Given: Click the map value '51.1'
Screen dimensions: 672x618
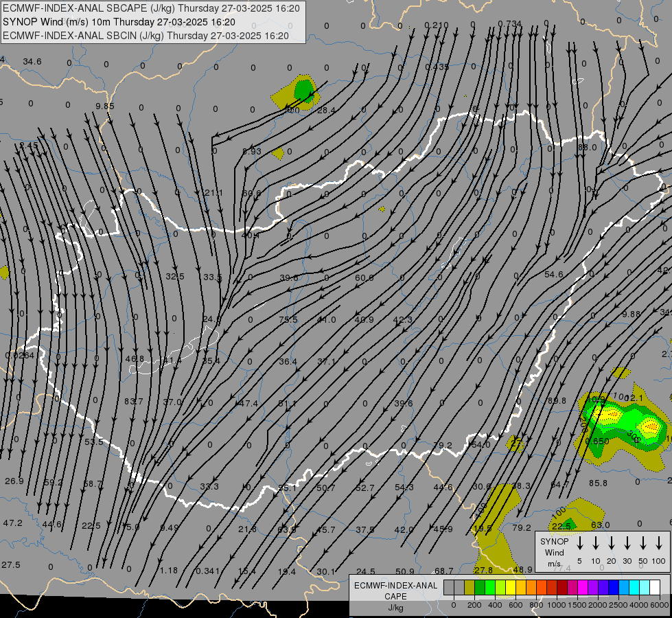Looking at the screenshot, I should [x=287, y=404].
